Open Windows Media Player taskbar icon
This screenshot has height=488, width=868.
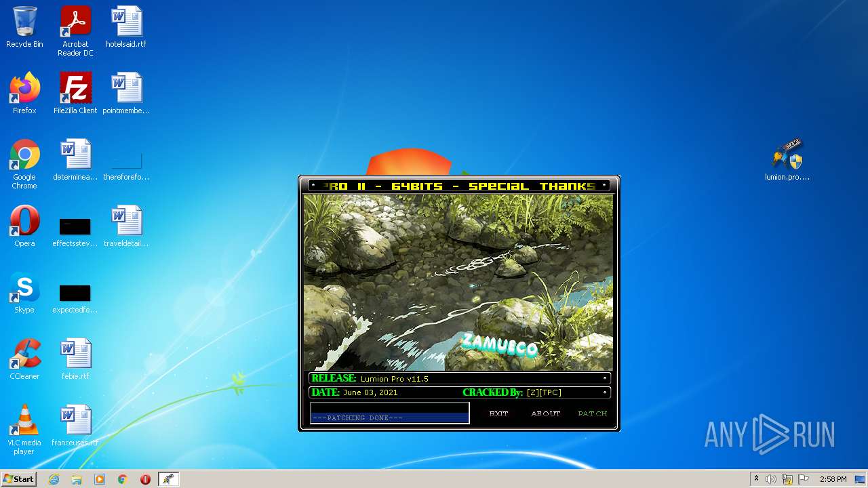pyautogui.click(x=100, y=479)
